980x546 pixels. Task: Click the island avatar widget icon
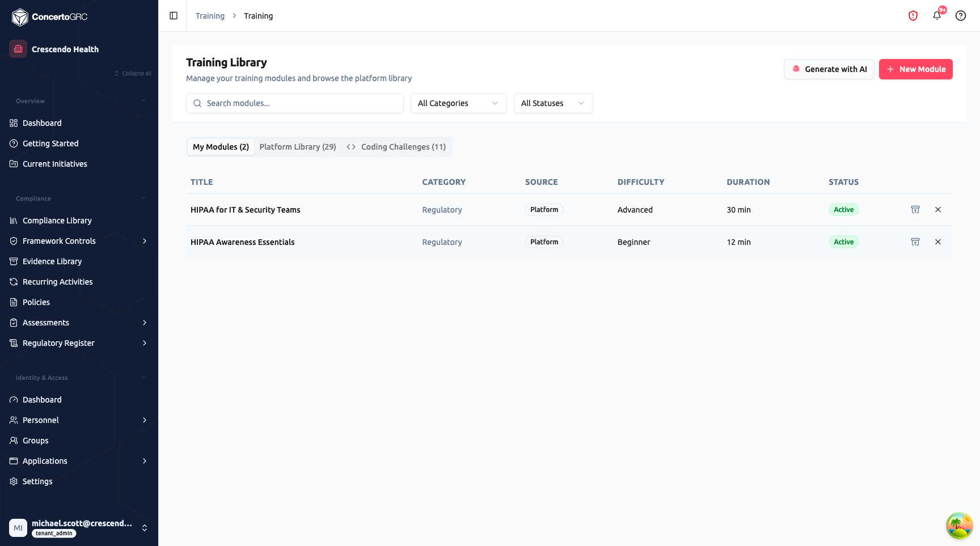click(x=960, y=526)
